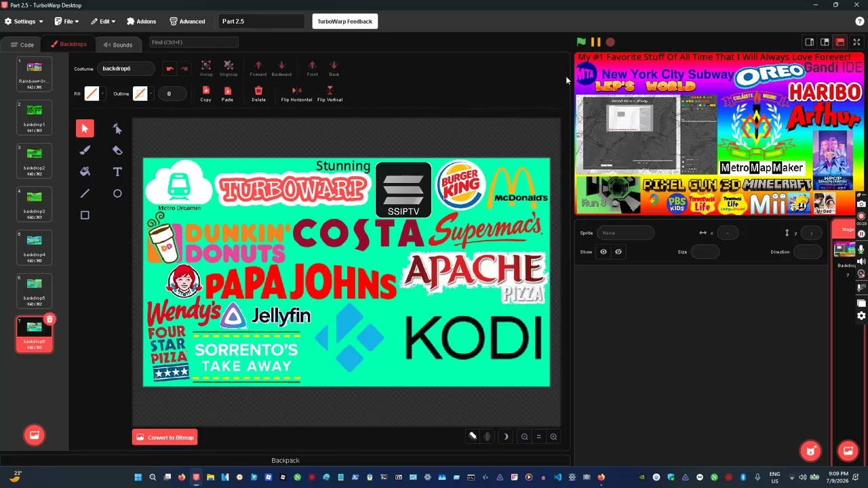The width and height of the screenshot is (868, 488).
Task: Zoom out of the paint canvas
Action: 524,437
